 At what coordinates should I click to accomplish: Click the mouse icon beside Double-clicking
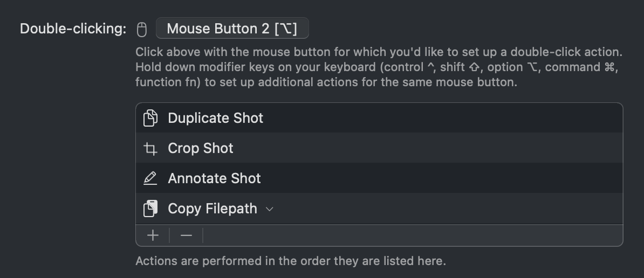pyautogui.click(x=142, y=30)
